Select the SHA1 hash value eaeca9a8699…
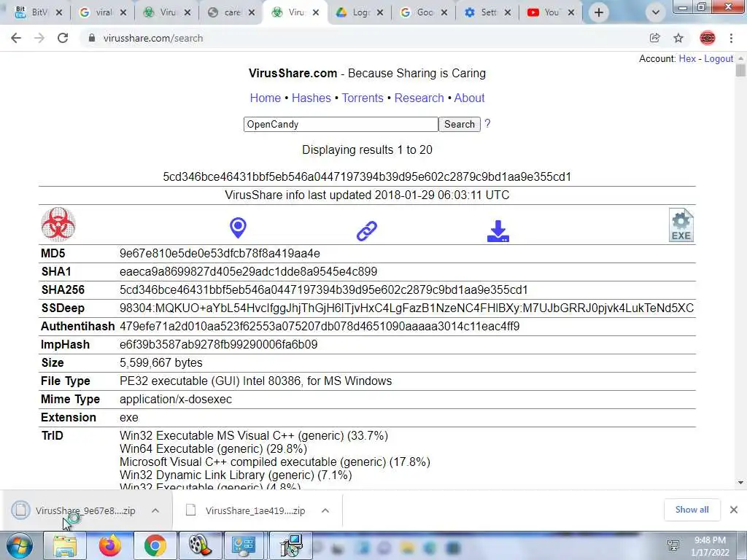 [x=248, y=271]
